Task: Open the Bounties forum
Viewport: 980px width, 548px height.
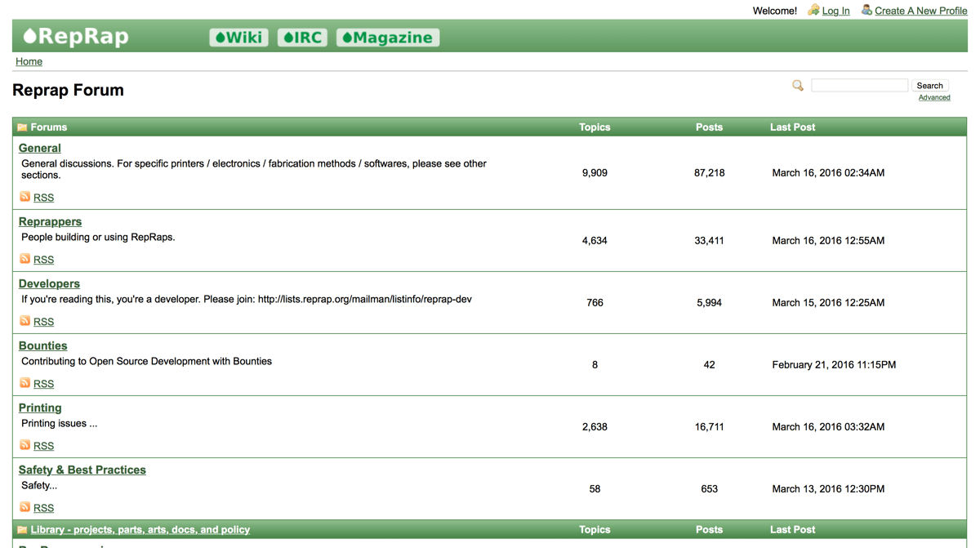Action: (x=42, y=346)
